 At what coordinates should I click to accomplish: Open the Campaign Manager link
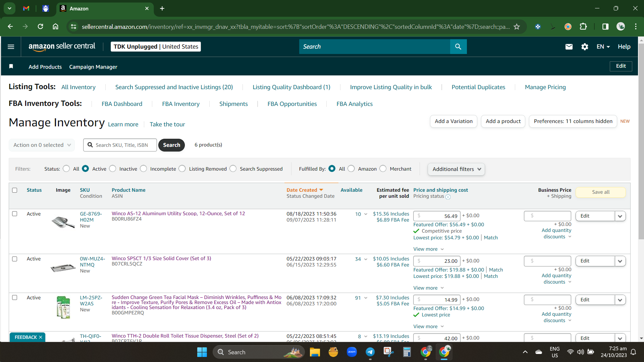pos(93,67)
